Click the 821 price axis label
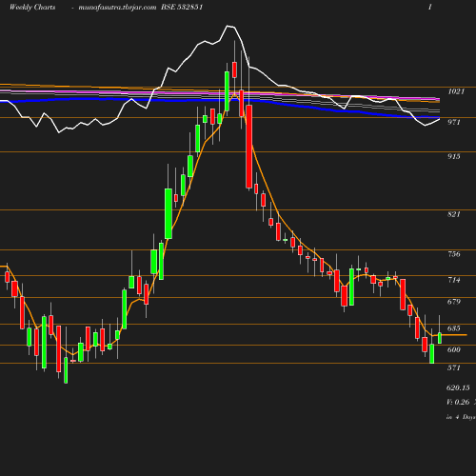Image resolution: width=476 pixels, height=476 pixels. point(453,214)
